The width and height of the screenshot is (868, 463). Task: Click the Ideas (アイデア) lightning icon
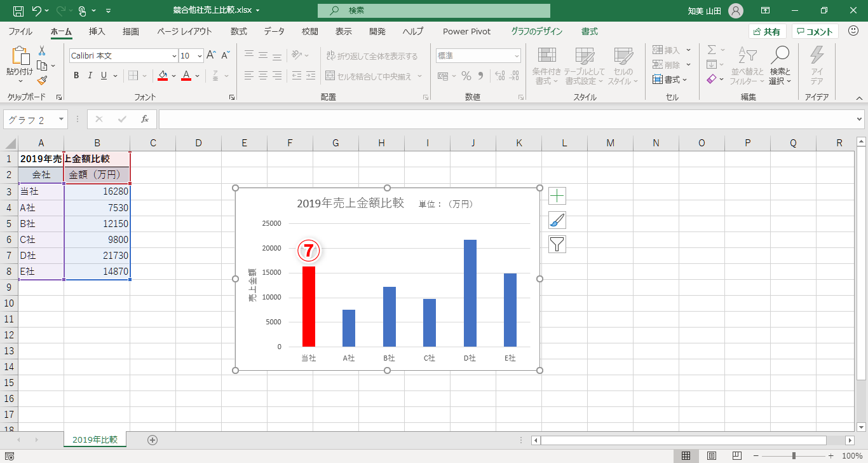coord(817,66)
